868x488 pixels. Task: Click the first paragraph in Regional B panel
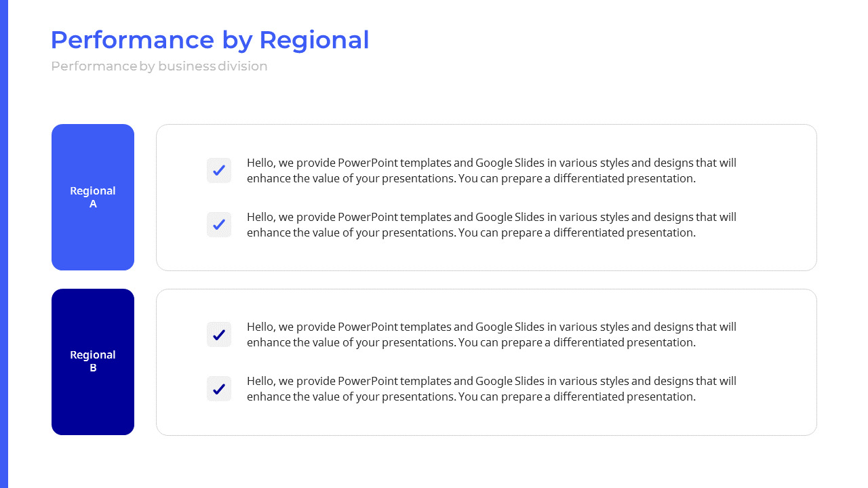pyautogui.click(x=491, y=335)
